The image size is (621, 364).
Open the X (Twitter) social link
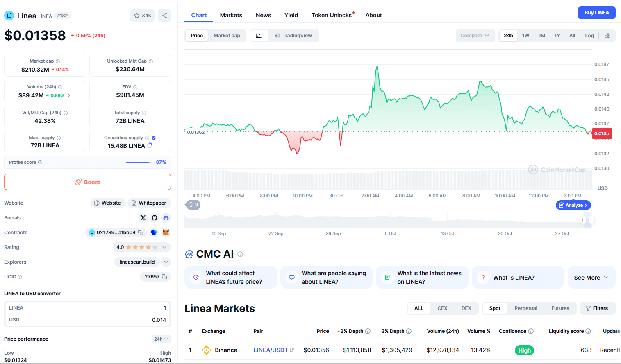click(143, 218)
